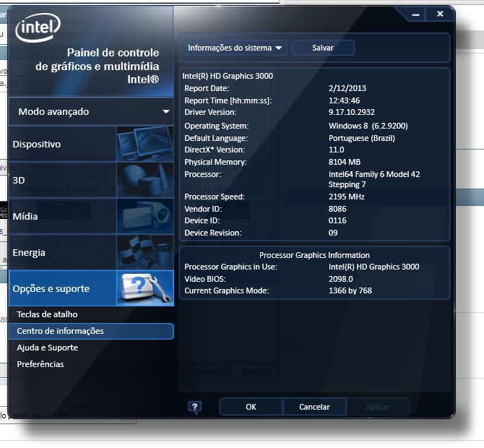Screen dimensions: 484x448
Task: Open the Informações do sistema dropdown
Action: (x=234, y=48)
